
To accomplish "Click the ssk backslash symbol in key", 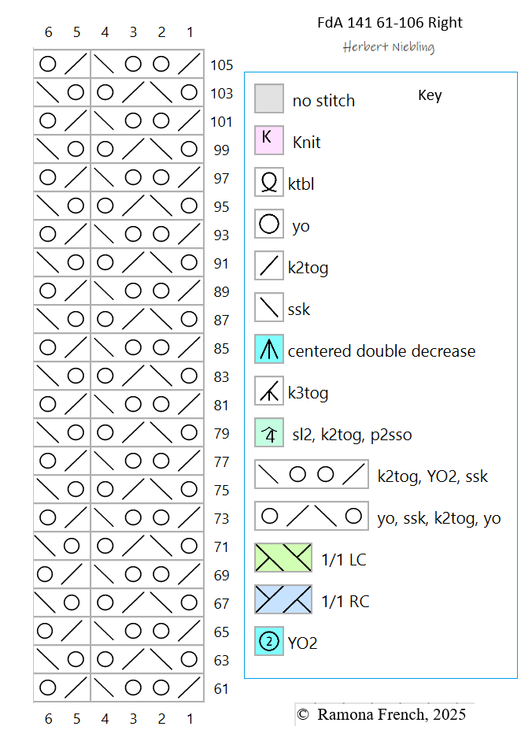I will [268, 308].
